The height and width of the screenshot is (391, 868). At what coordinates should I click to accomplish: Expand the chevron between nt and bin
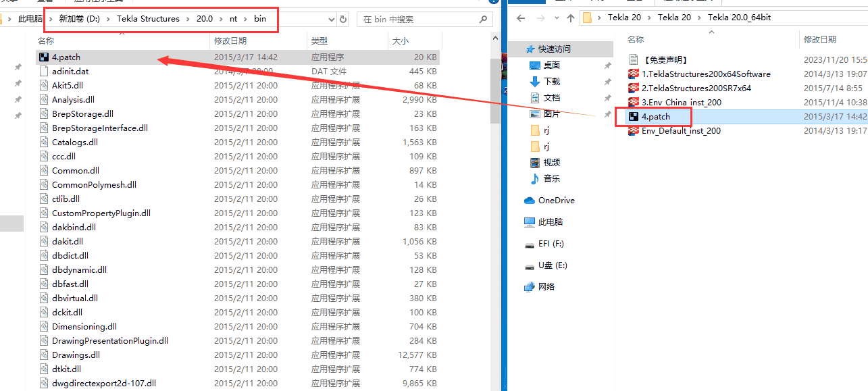click(x=246, y=18)
